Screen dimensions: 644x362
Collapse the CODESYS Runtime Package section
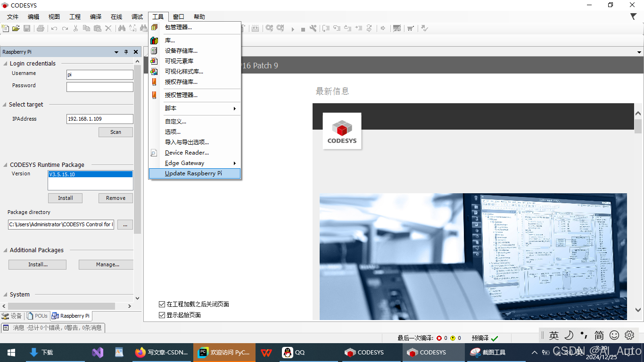coord(5,165)
